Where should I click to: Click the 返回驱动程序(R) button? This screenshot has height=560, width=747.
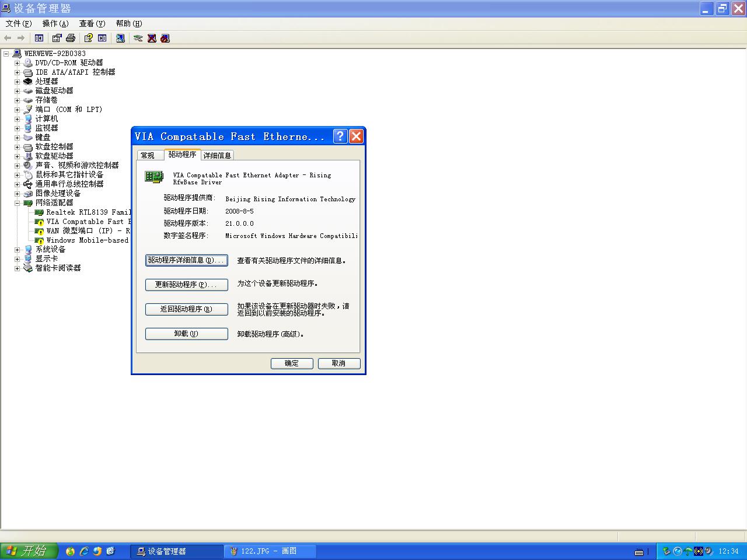click(x=187, y=309)
